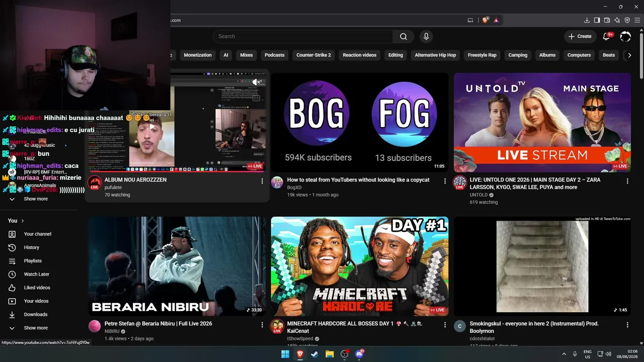Click the install-app icon in address bar
The width and height of the screenshot is (644, 362).
tap(470, 20)
